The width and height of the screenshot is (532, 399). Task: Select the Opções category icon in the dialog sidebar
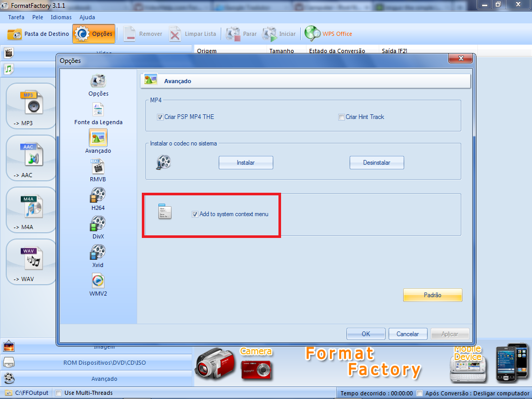coord(98,82)
